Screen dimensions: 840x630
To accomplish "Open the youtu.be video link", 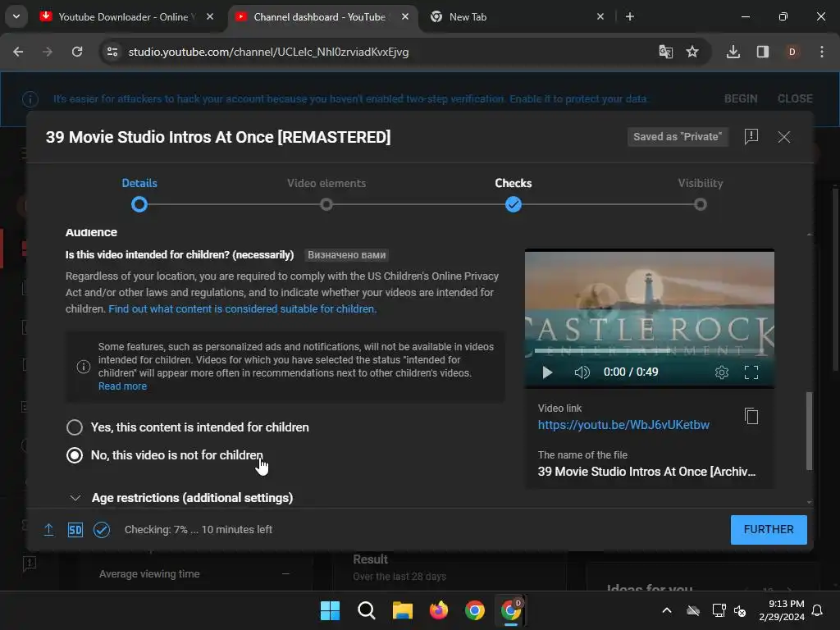I will point(623,424).
